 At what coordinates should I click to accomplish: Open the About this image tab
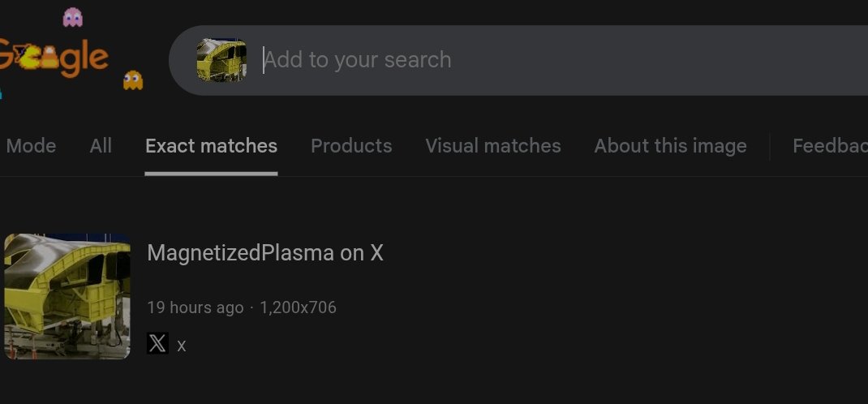[670, 146]
